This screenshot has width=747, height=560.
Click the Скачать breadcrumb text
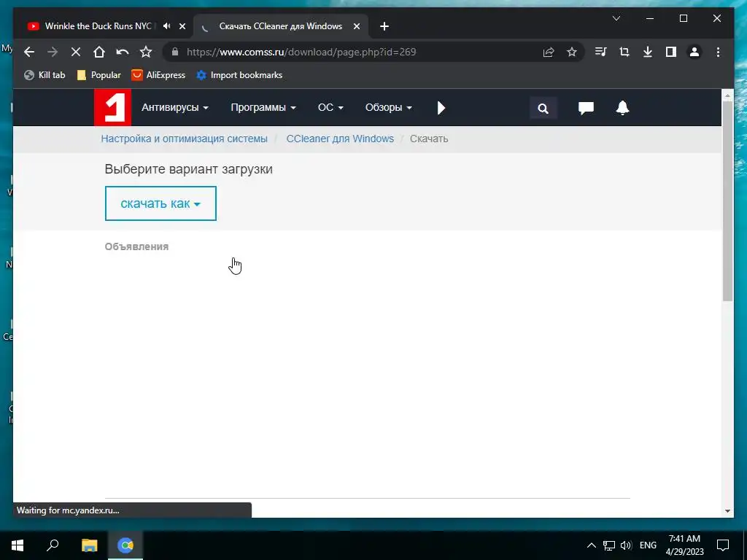429,139
